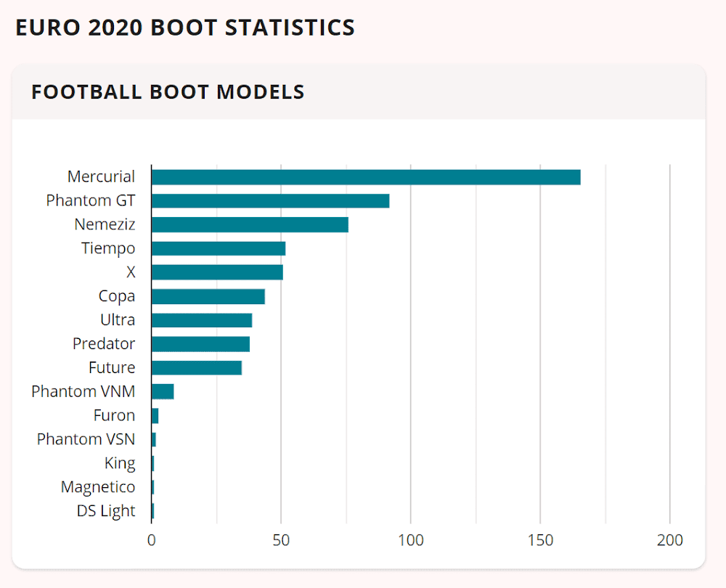Click the Nemeziz bar
This screenshot has width=726, height=588.
pyautogui.click(x=250, y=225)
